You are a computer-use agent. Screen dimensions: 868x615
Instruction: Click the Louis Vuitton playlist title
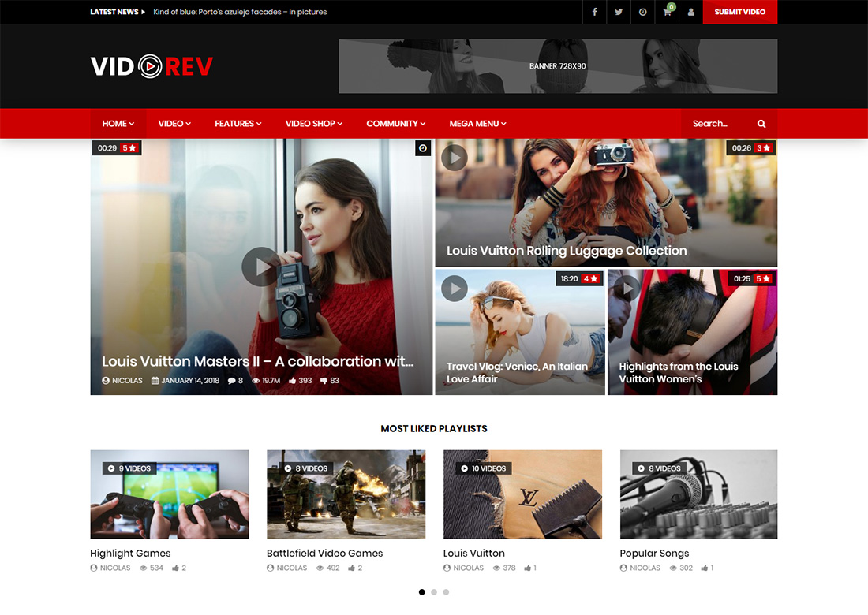point(474,553)
